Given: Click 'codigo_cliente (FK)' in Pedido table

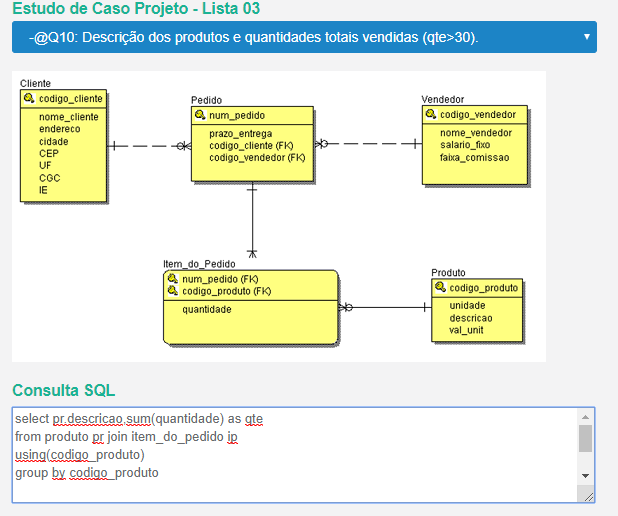Looking at the screenshot, I should (x=251, y=145).
